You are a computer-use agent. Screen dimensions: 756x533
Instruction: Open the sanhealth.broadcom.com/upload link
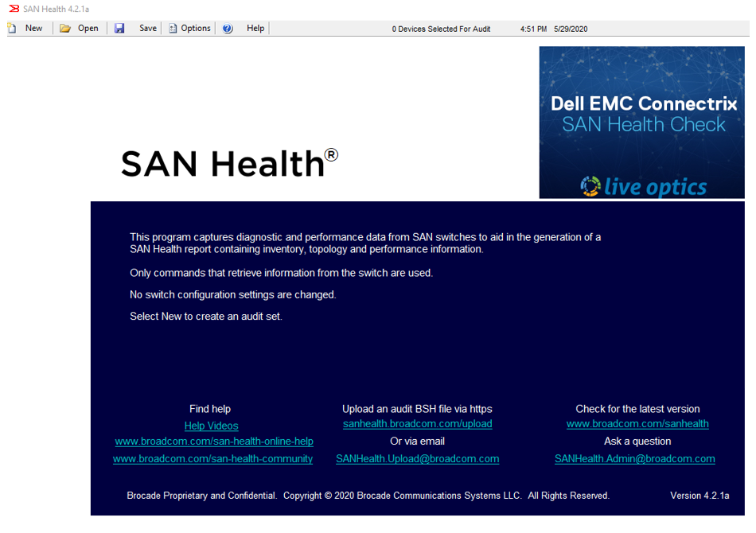[x=418, y=423]
